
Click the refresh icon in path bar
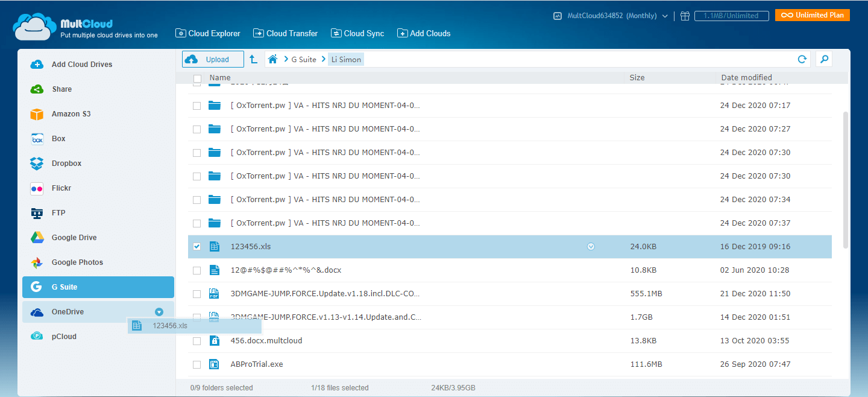point(802,59)
